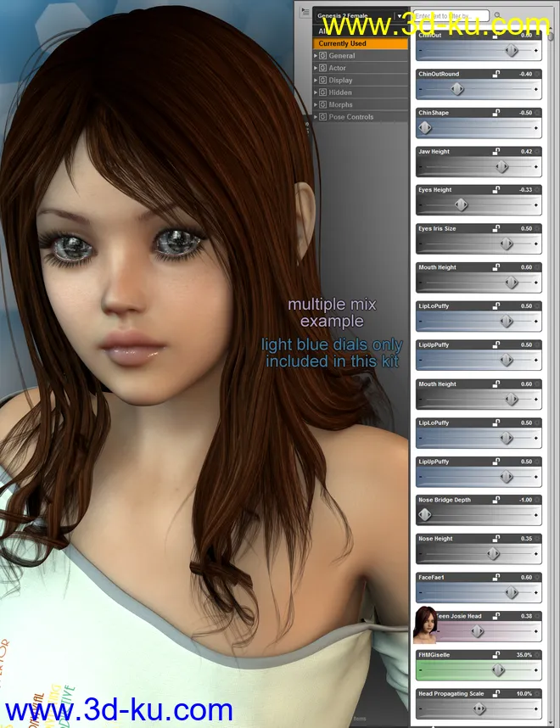Open the gear settings for Nose Height

click(537, 539)
